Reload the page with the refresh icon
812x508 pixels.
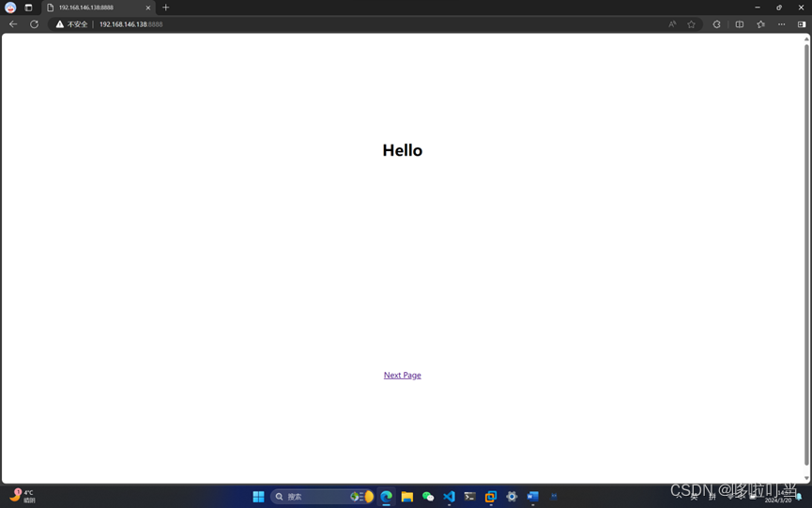(34, 24)
